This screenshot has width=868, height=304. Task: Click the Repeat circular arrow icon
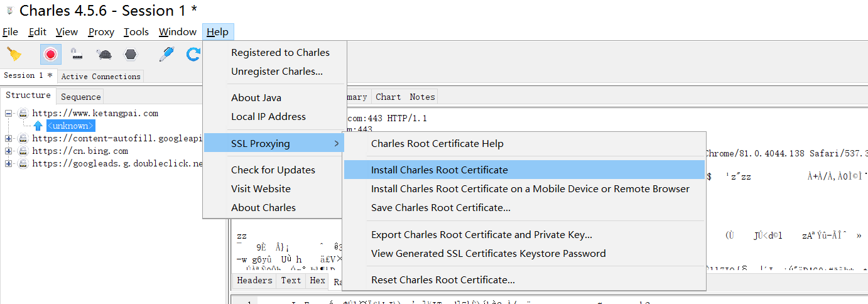[193, 55]
